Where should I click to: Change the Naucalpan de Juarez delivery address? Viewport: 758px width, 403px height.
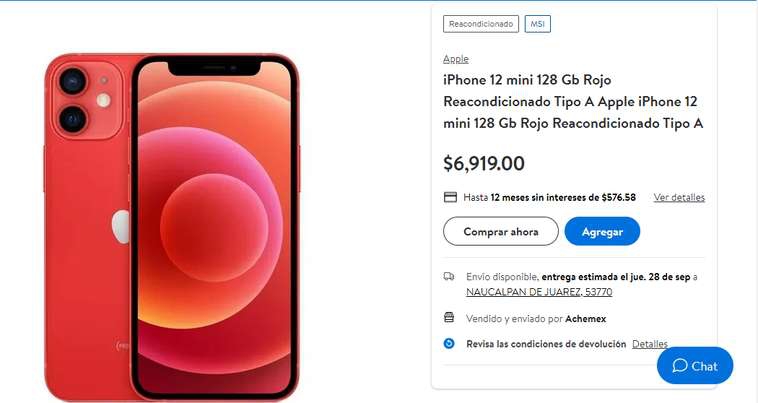pyautogui.click(x=539, y=292)
